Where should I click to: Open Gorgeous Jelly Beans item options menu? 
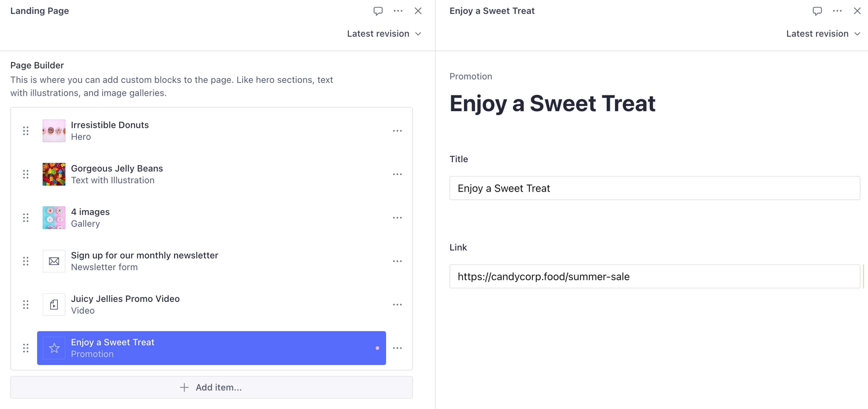click(397, 174)
